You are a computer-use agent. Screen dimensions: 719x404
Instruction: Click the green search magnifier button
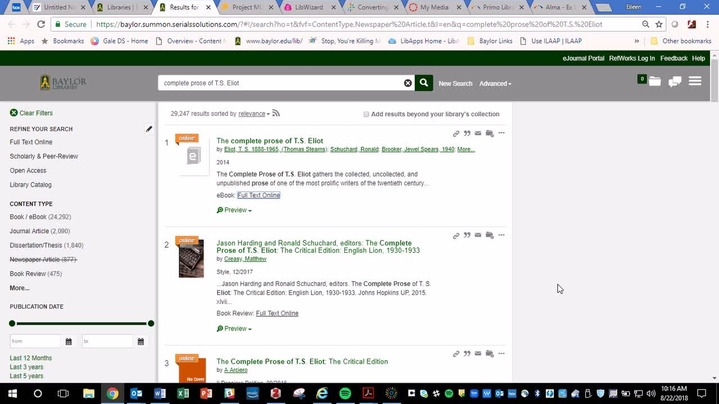coord(424,83)
